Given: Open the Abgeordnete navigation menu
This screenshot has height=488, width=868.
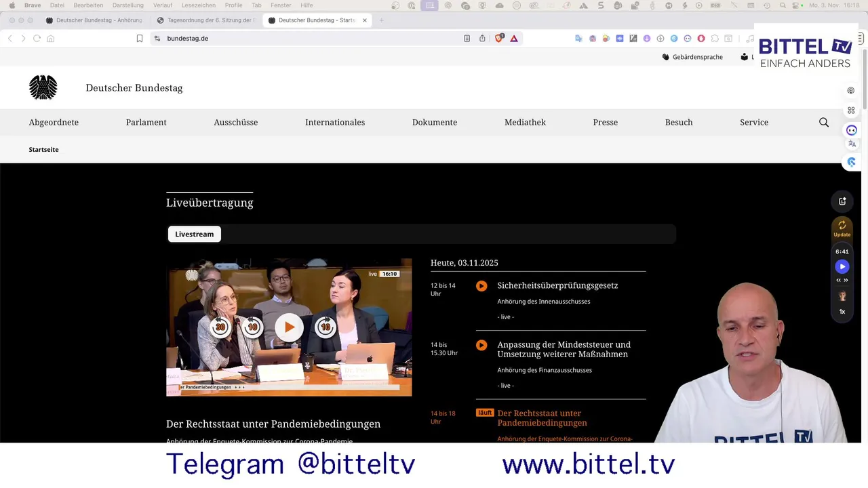Looking at the screenshot, I should (x=54, y=122).
